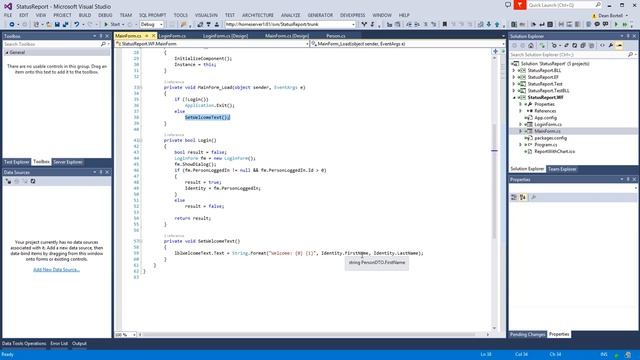Toggle Solution Explorer auto-hide pin
This screenshot has height=360, width=640.
(x=628, y=36)
